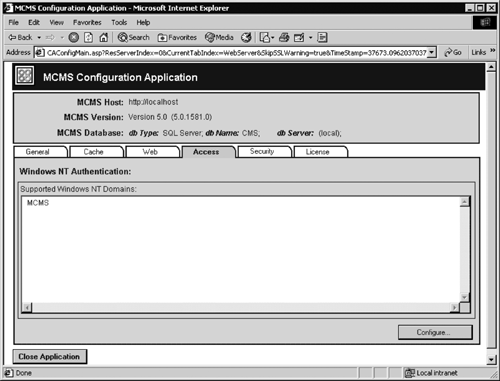Viewport: 500px width, 381px height.
Task: Click into the Address URL field
Action: (236, 53)
